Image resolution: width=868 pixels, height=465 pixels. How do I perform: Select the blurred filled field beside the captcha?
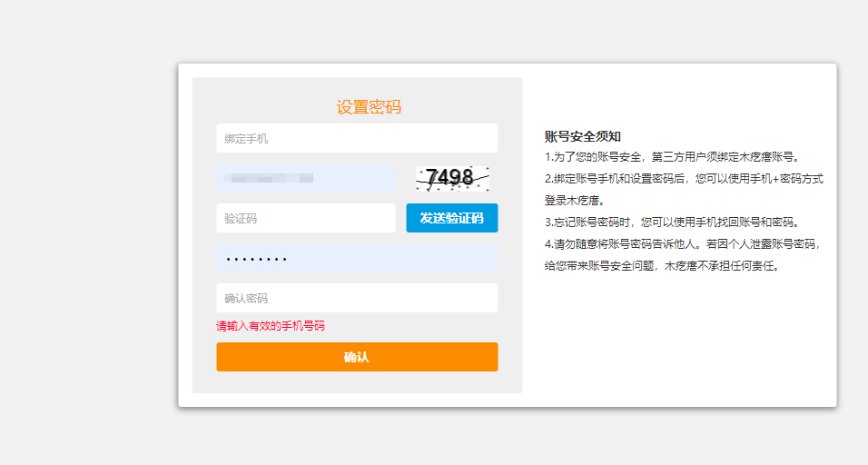(306, 178)
